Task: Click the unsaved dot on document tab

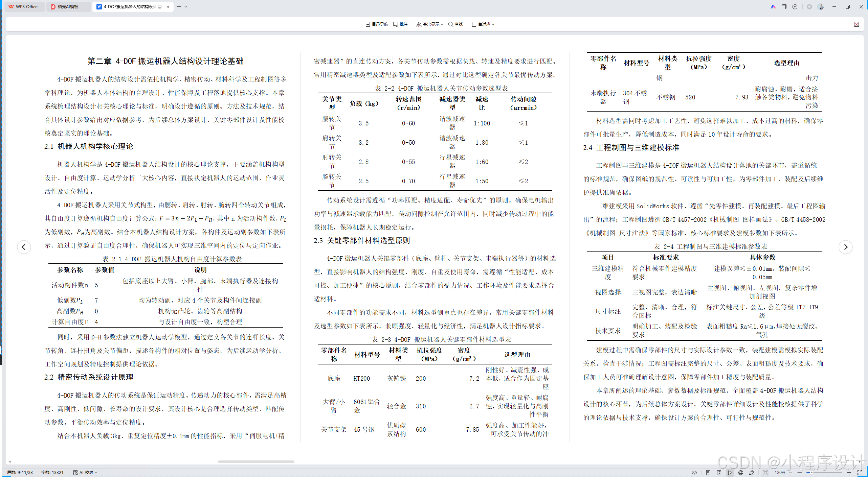Action: 168,6
